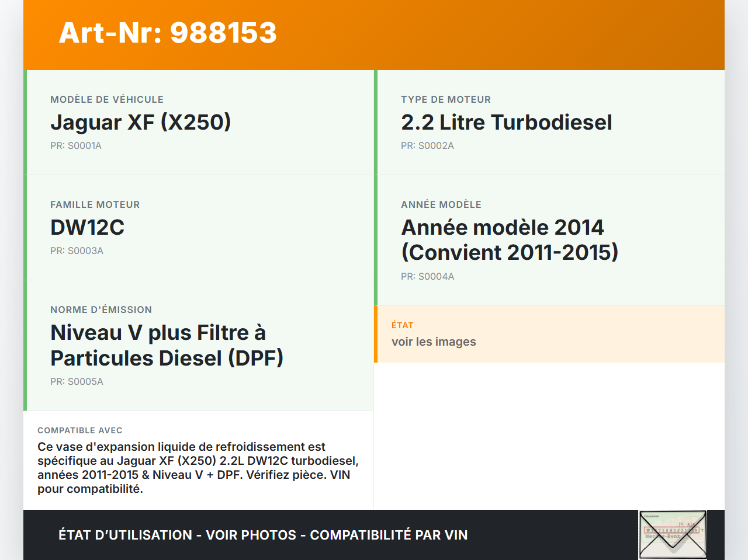Image resolution: width=748 pixels, height=560 pixels.
Task: Click the Année modèle 2014 heading
Action: coord(511,239)
